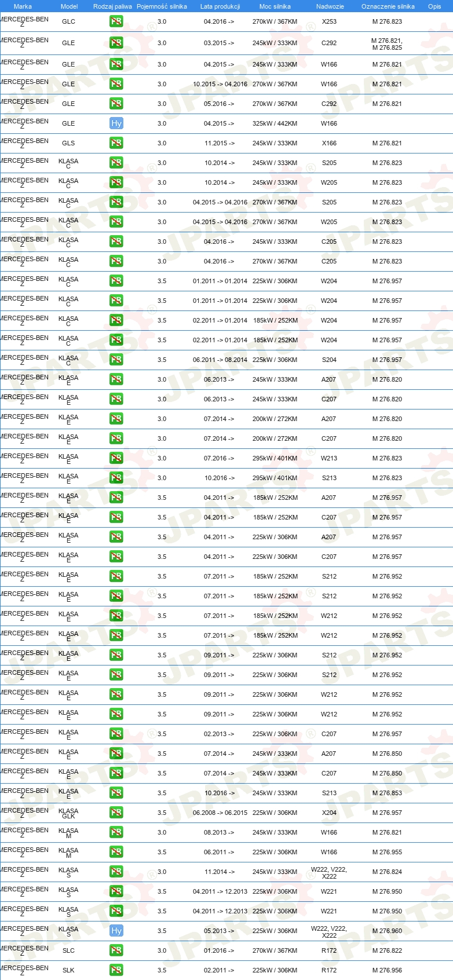Select the M 276.822 engine code cell
Viewport: 453px width, 980px height.
pyautogui.click(x=387, y=950)
